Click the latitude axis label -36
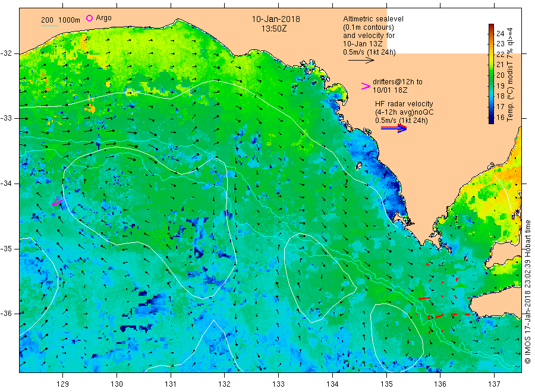 click(6, 313)
